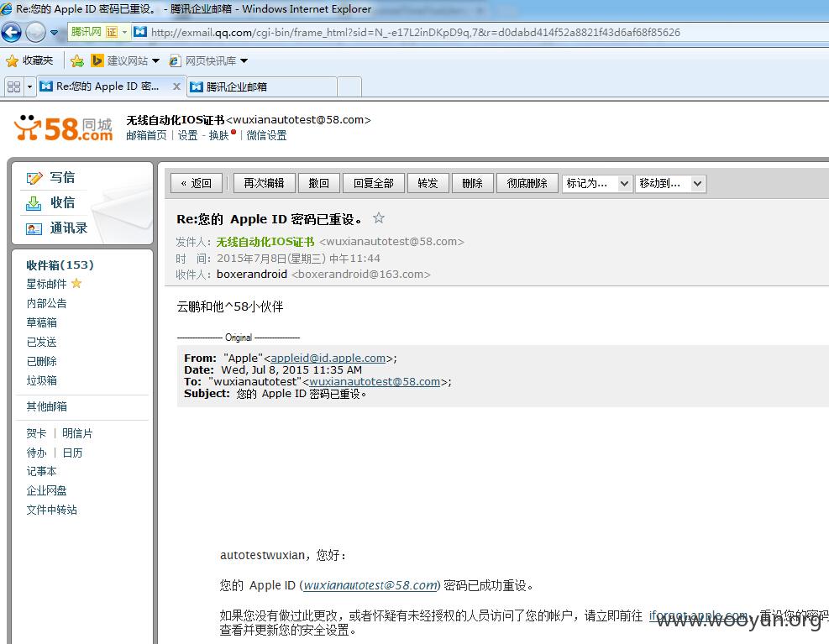Open 收件箱(153) inbox folder
Screen dimensions: 829x644
tap(60, 264)
